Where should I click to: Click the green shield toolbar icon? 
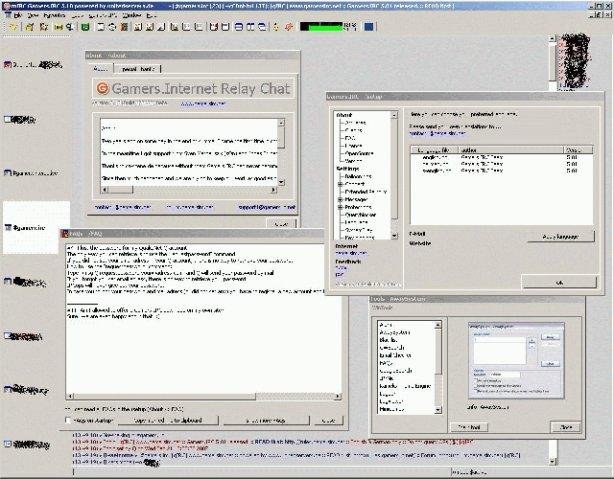click(x=85, y=27)
